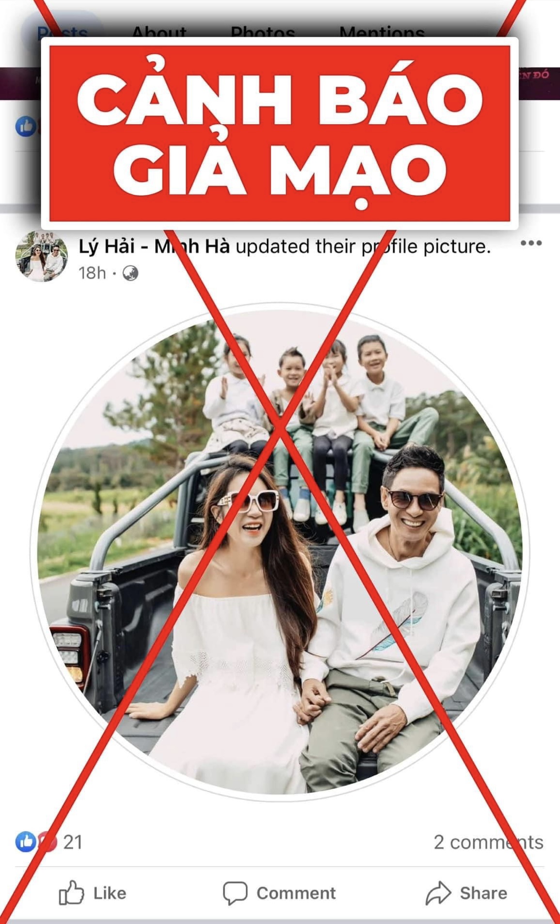Tap the Comment speech bubble icon
Viewport: 560px width, 924px height.
pyautogui.click(x=235, y=893)
